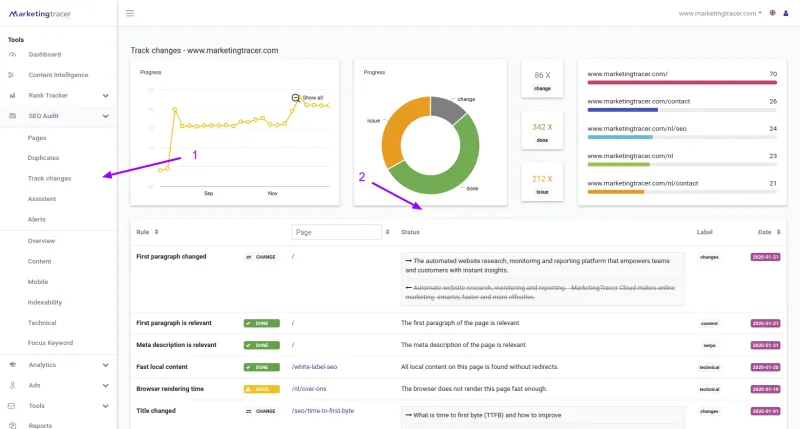Expand the Rank Tracker chevron

(x=105, y=95)
